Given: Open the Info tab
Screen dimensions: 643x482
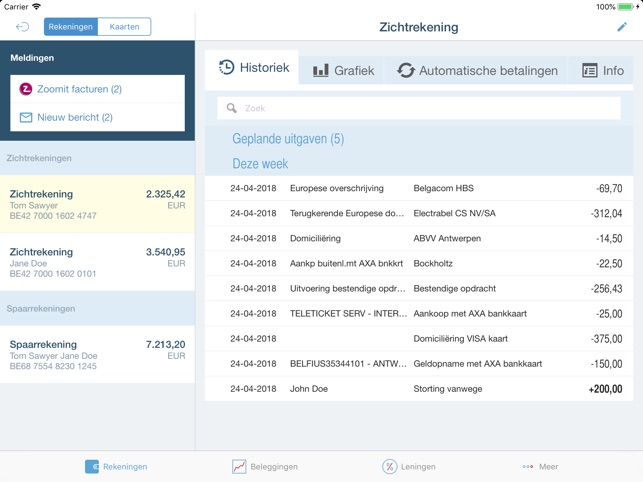Looking at the screenshot, I should click(x=602, y=70).
